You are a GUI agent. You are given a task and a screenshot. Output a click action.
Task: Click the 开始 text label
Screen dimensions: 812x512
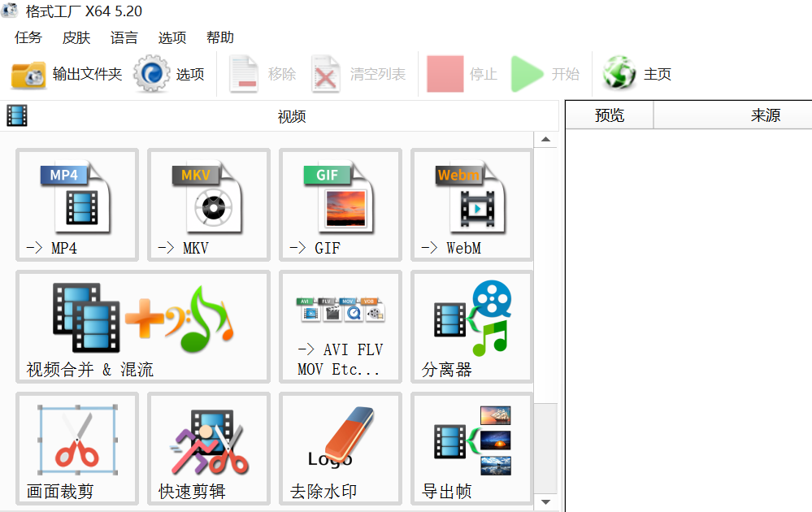tap(566, 74)
